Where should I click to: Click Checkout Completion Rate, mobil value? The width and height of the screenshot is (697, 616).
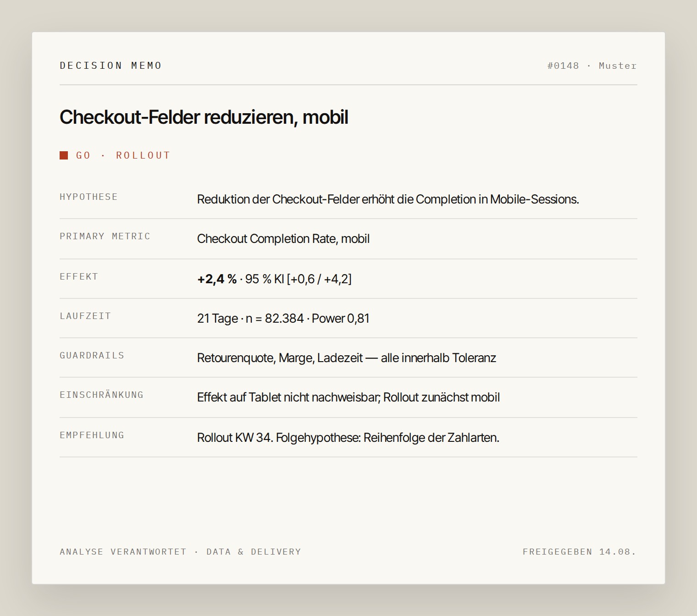coord(283,239)
